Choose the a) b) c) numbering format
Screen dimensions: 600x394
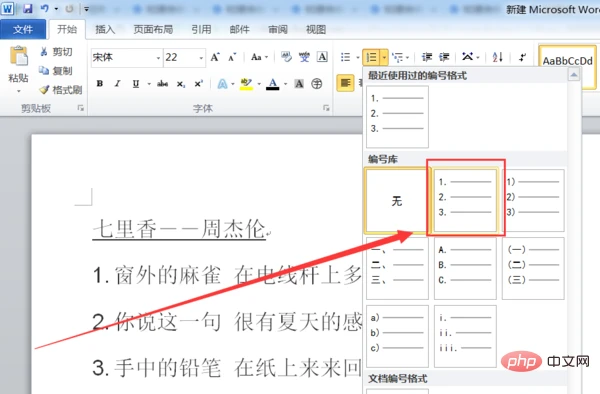(x=397, y=336)
